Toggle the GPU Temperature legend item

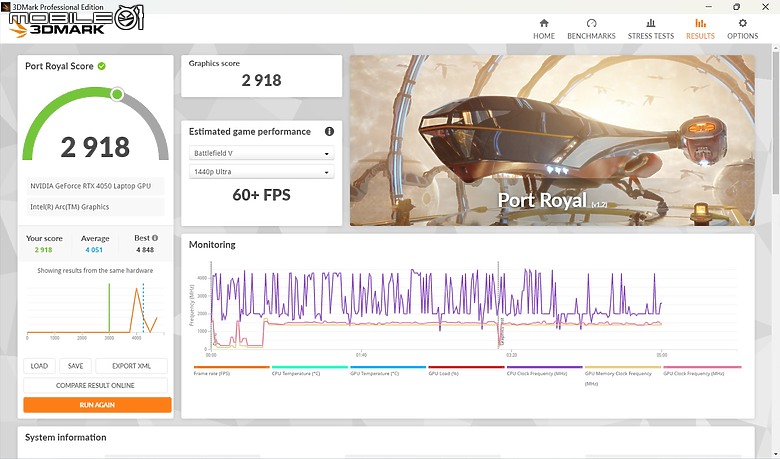(388, 371)
